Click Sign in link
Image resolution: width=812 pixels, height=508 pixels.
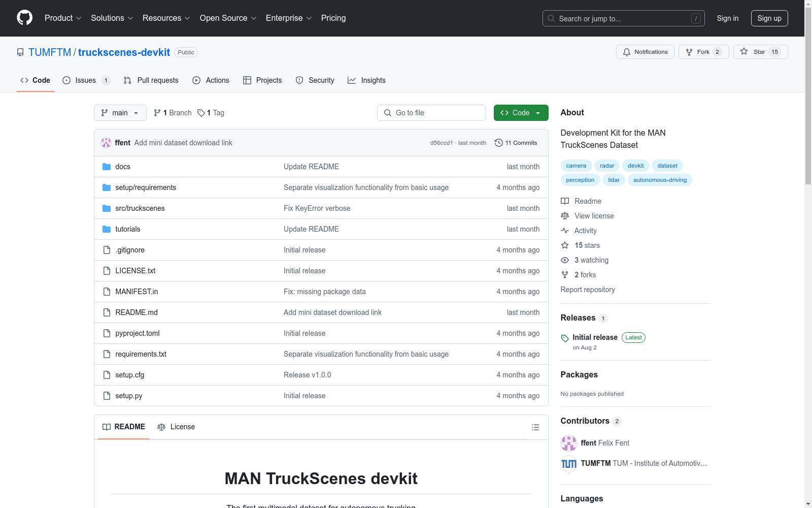click(727, 18)
